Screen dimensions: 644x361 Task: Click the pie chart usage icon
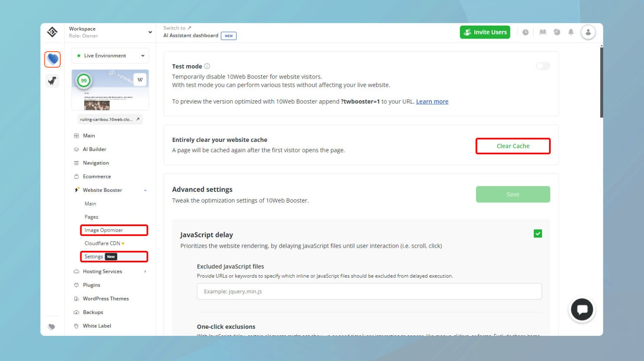coord(557,32)
